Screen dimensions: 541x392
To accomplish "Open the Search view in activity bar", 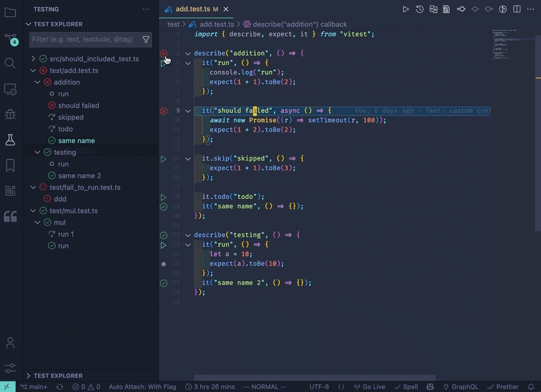I will point(10,63).
